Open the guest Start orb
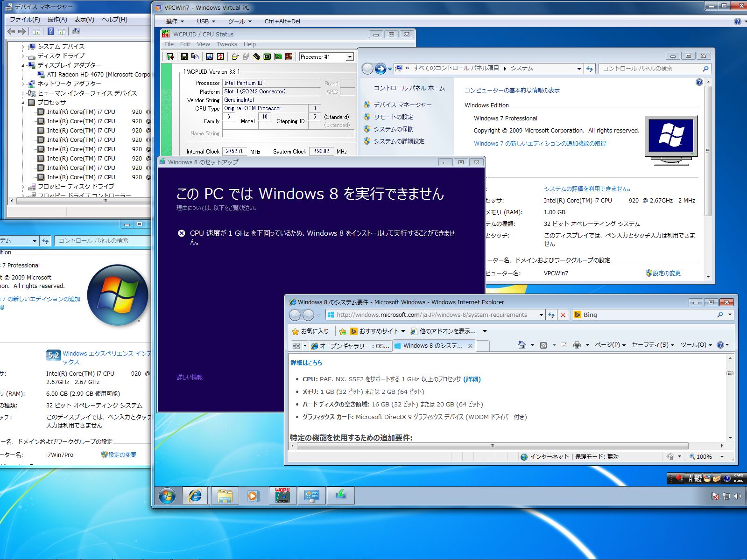 (x=167, y=496)
